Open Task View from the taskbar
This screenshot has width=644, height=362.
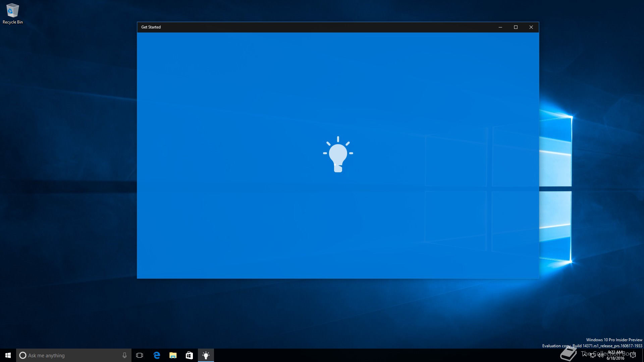(140, 355)
